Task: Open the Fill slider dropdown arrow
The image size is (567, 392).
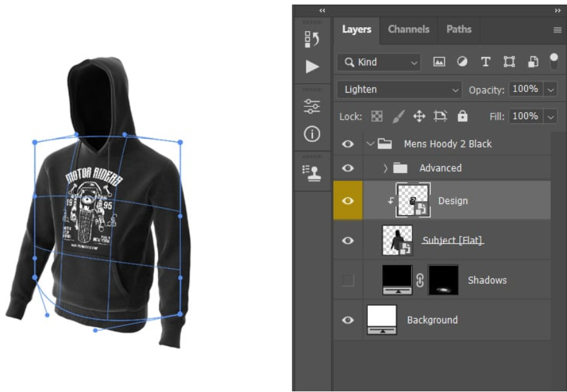Action: [550, 117]
